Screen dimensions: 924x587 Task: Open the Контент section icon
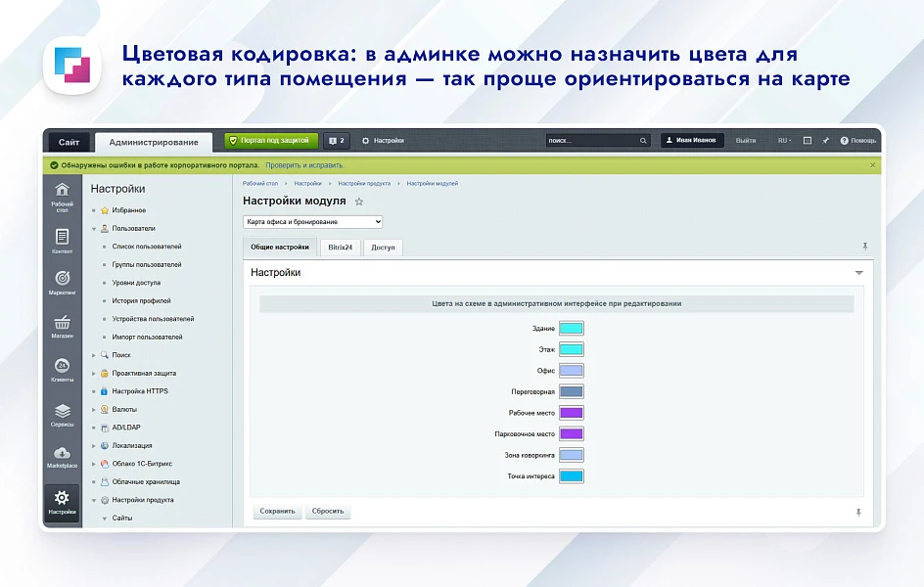coord(62,241)
